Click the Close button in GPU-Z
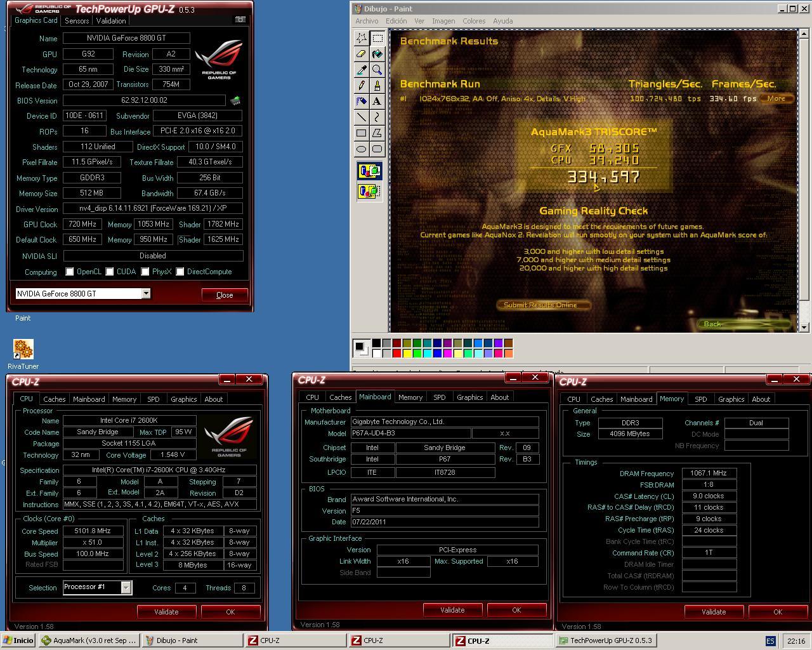Viewport: 812px width, 650px height. pos(225,295)
